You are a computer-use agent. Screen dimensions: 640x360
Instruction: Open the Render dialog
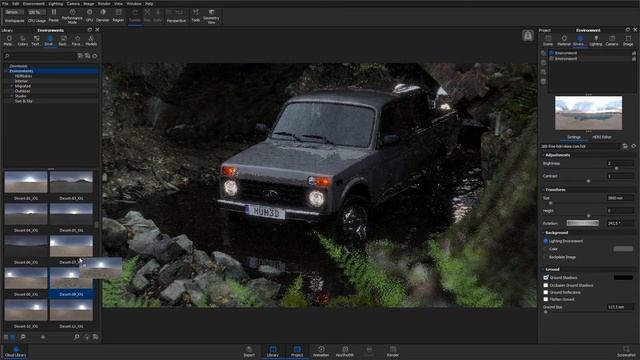click(x=393, y=351)
